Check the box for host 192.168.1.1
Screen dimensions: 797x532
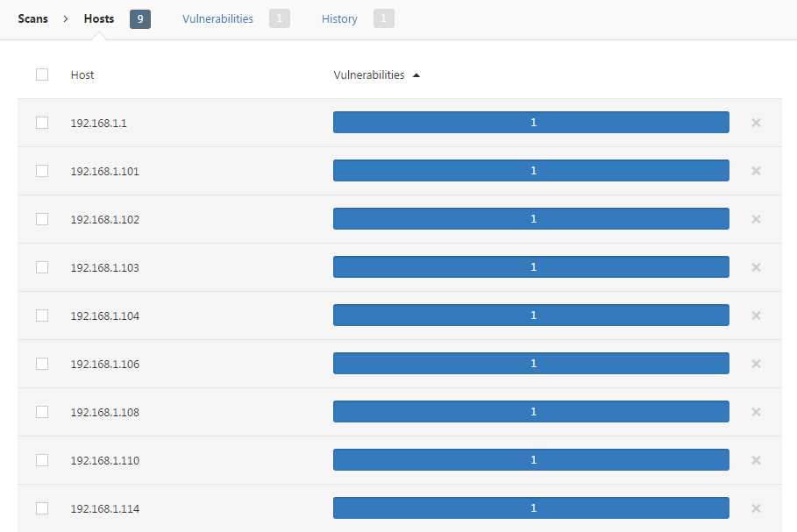coord(42,123)
